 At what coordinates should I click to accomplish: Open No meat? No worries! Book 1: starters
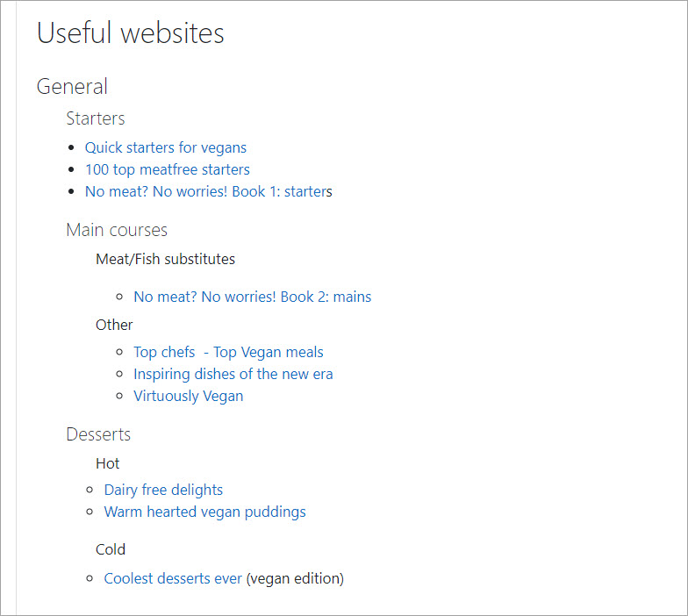pos(206,191)
